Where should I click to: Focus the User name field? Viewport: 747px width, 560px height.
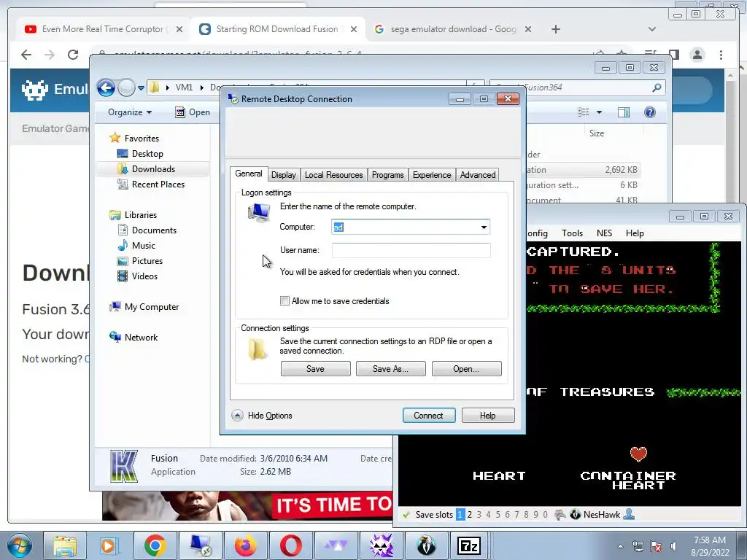click(x=411, y=251)
